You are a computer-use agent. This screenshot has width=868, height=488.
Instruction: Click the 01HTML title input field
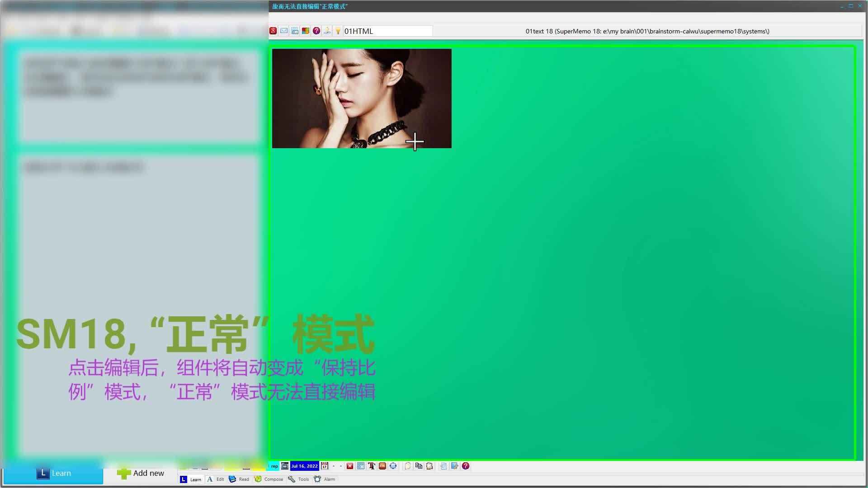click(x=387, y=31)
